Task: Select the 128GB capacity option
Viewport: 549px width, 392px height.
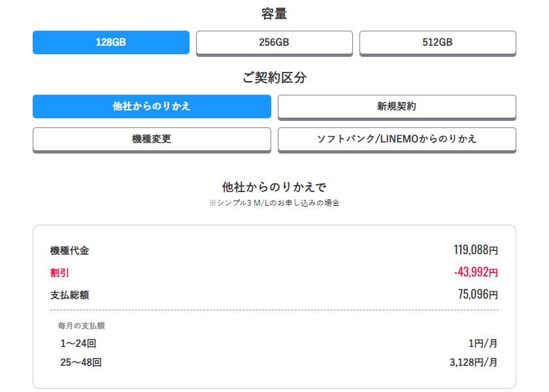Action: (111, 42)
